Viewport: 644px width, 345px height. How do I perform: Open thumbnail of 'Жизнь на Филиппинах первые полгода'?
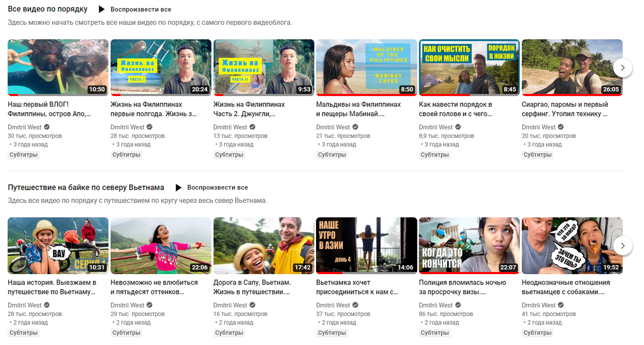pos(161,68)
